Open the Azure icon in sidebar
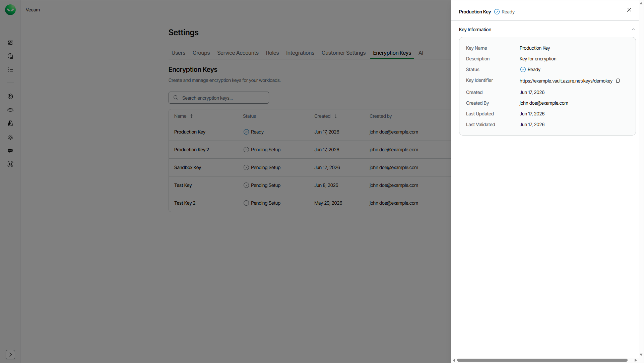 click(x=10, y=123)
